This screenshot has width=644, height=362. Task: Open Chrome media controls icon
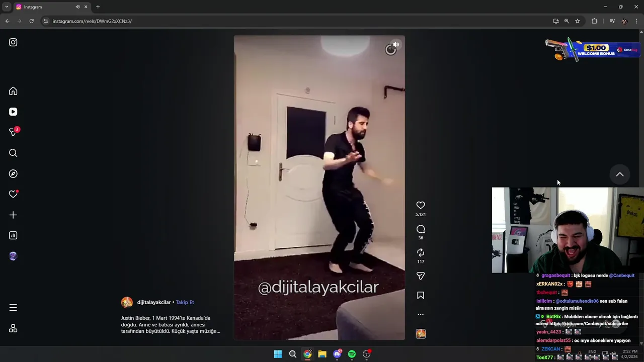pyautogui.click(x=612, y=21)
